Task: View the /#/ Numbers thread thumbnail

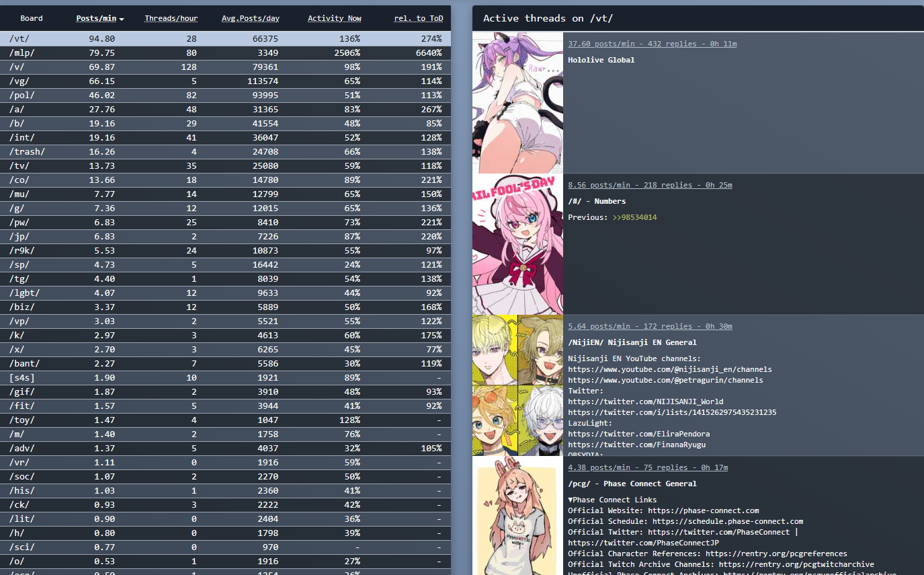Action: 517,244
